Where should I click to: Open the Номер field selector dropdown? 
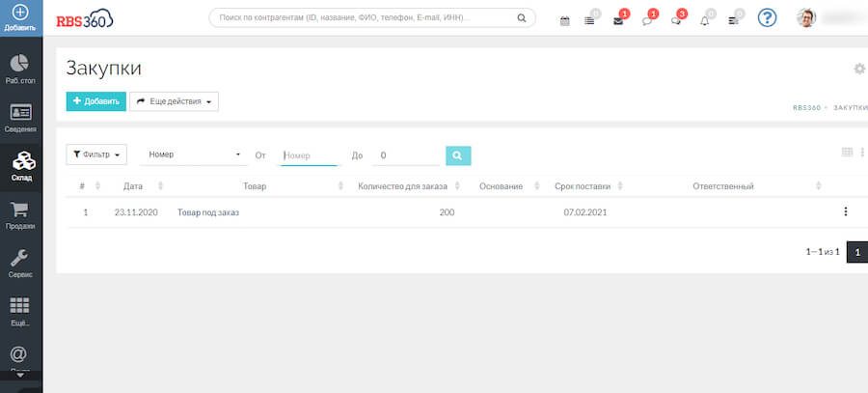pos(194,154)
